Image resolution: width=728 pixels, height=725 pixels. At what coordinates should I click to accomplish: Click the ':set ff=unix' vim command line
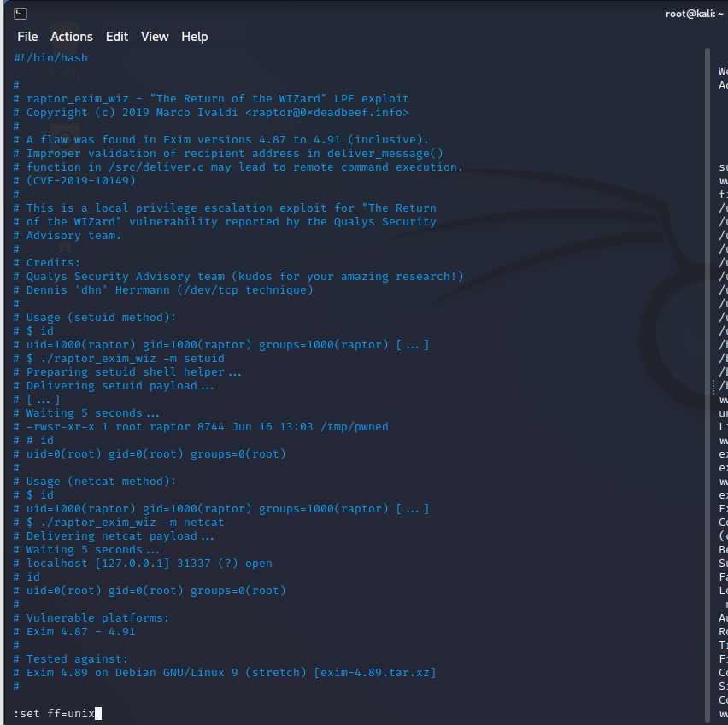[x=57, y=713]
